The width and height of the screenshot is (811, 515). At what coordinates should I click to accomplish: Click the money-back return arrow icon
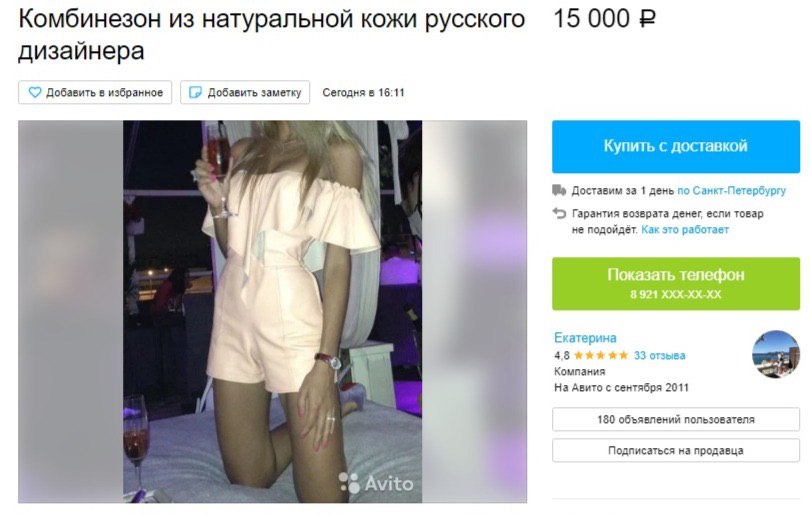tap(559, 213)
